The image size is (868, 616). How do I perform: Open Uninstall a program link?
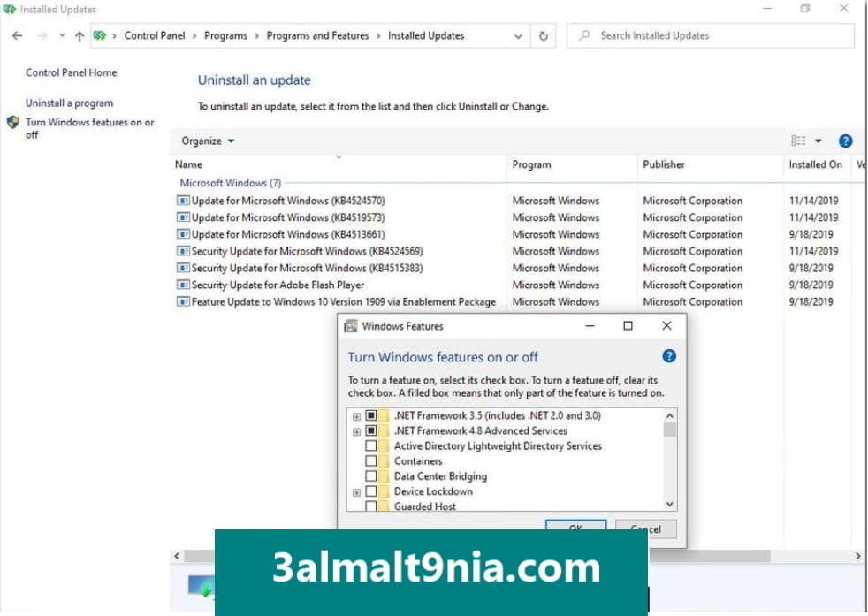[x=69, y=103]
